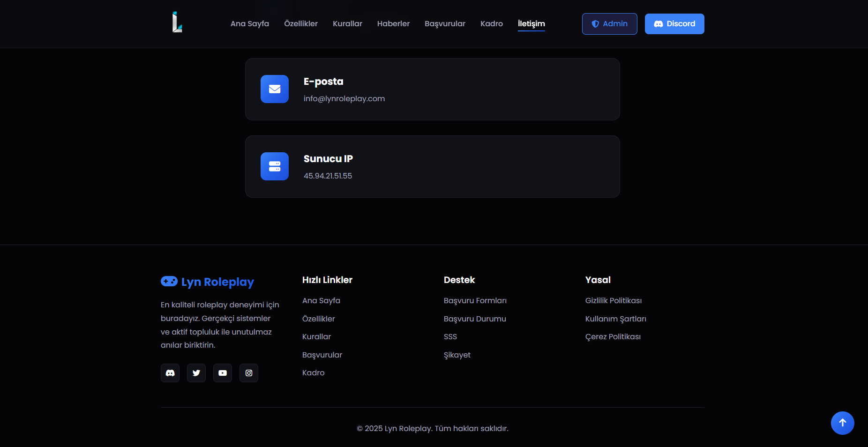Click the Sunucu IP server icon
This screenshot has width=868, height=447.
coord(275,166)
